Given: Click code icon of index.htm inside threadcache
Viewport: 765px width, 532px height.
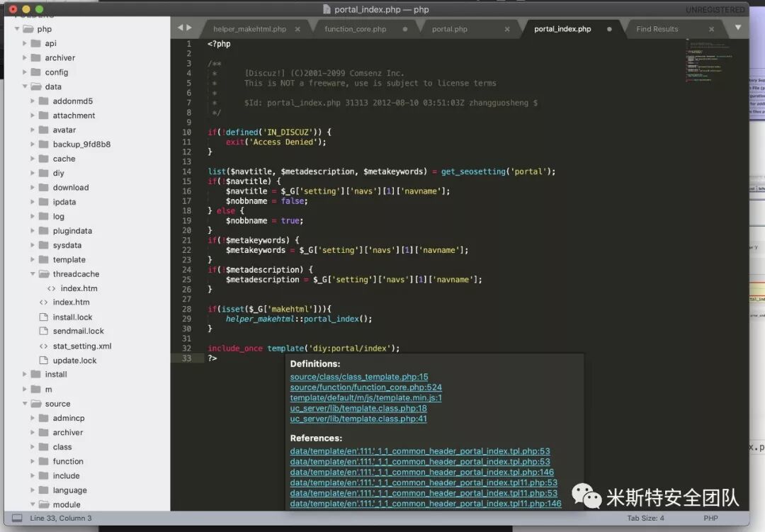Looking at the screenshot, I should [51, 288].
